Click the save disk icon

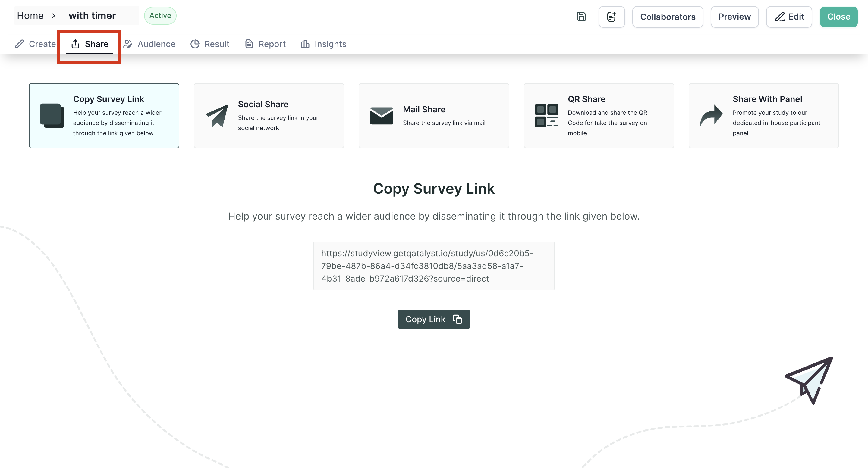tap(582, 17)
